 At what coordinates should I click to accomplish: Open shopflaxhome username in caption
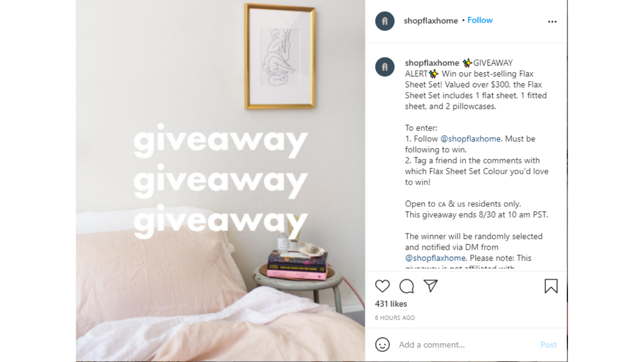[432, 63]
